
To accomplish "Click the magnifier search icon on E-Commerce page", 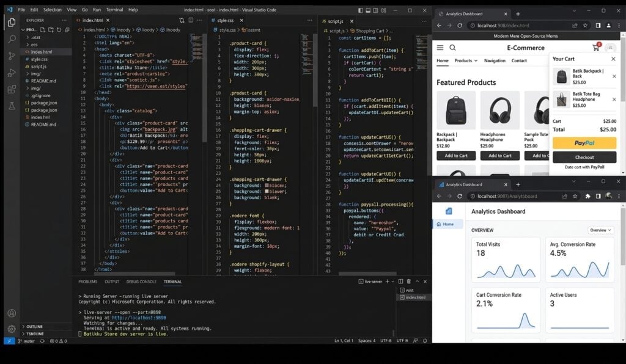I will click(x=452, y=48).
